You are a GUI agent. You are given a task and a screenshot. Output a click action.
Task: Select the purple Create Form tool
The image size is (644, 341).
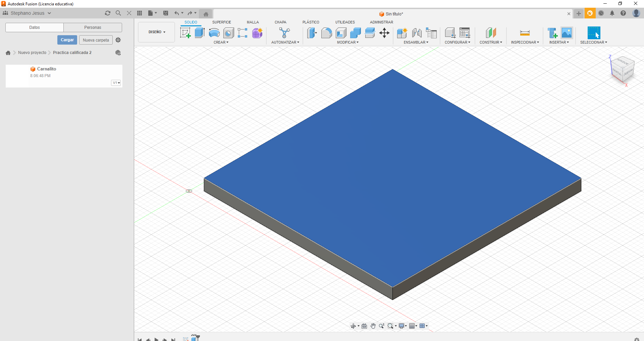(x=257, y=33)
